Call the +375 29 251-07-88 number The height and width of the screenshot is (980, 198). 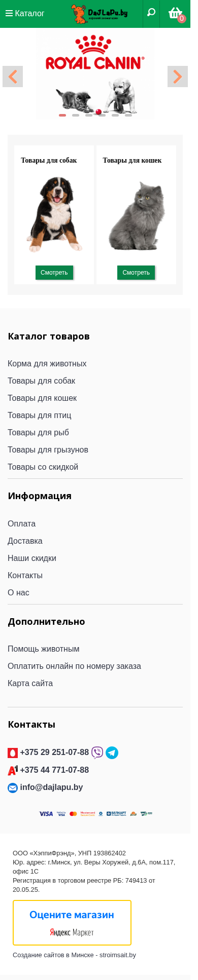[54, 752]
